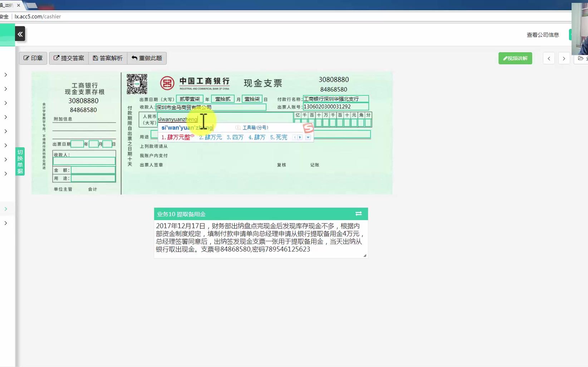Image resolution: width=588 pixels, height=367 pixels.
Task: Click paying bank name field
Action: [x=335, y=99]
